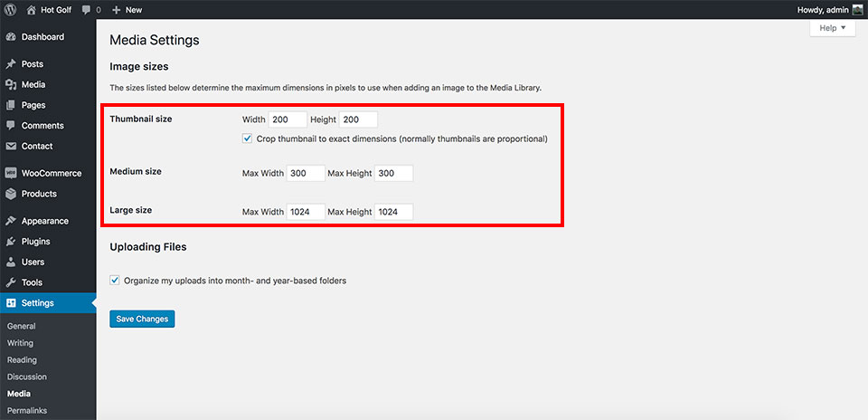Open the comments bubble icon in admin bar
Viewport: 868px width, 420px height.
(x=86, y=9)
